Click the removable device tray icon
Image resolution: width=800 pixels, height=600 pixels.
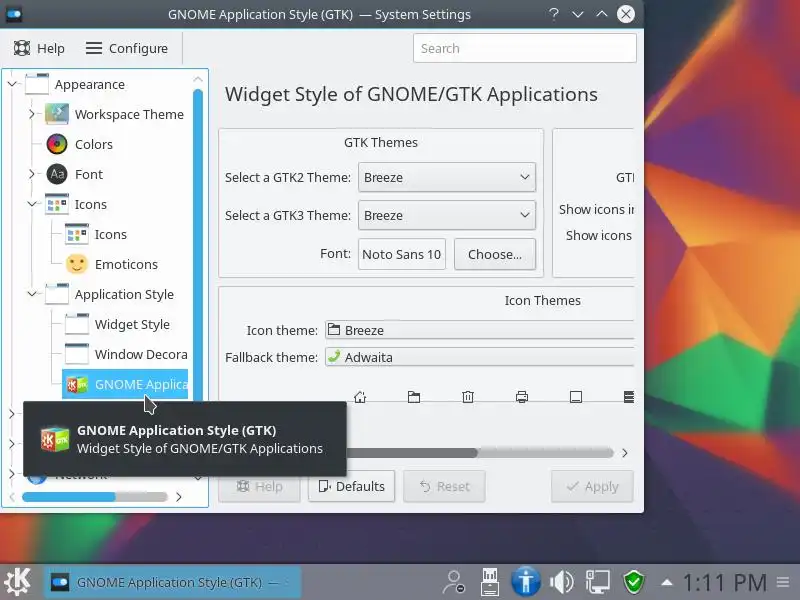point(490,582)
